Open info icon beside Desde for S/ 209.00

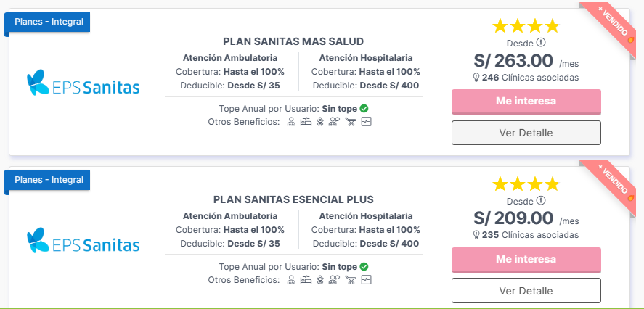542,201
